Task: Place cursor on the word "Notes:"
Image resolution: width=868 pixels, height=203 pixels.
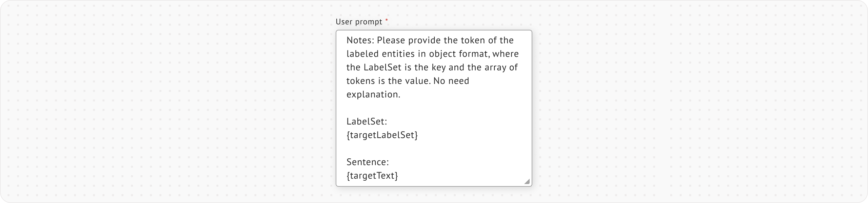Action: [x=360, y=41]
